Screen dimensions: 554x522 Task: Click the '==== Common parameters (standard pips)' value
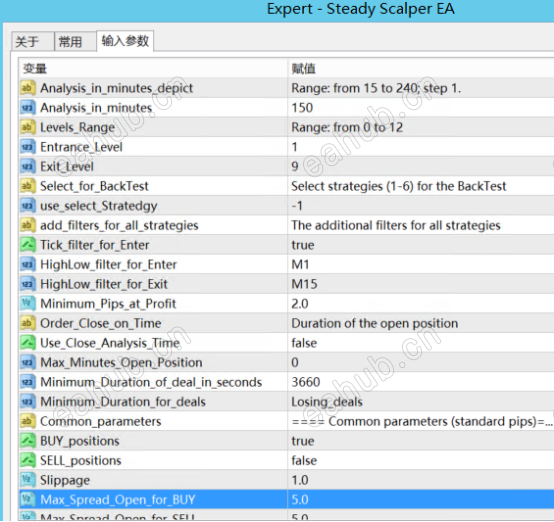[x=422, y=421]
